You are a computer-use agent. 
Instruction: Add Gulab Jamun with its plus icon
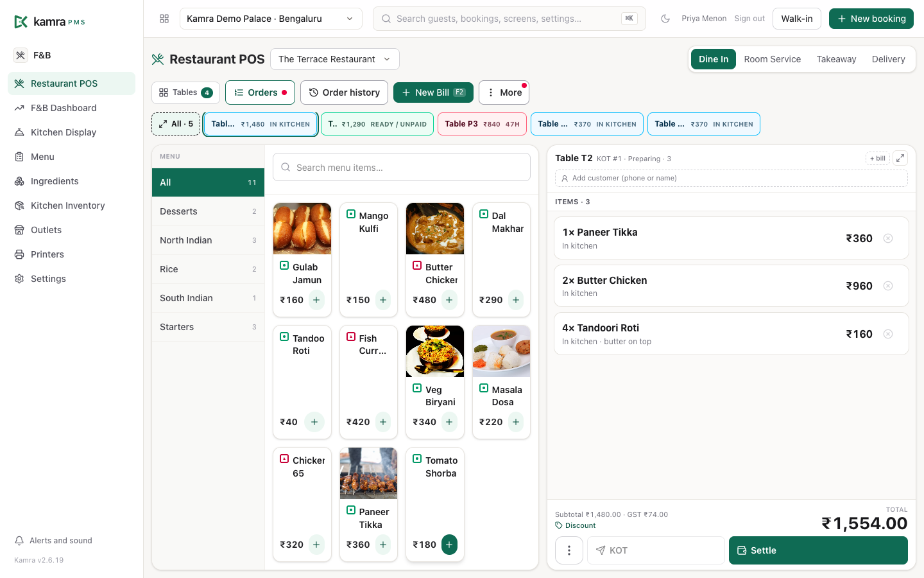click(316, 300)
